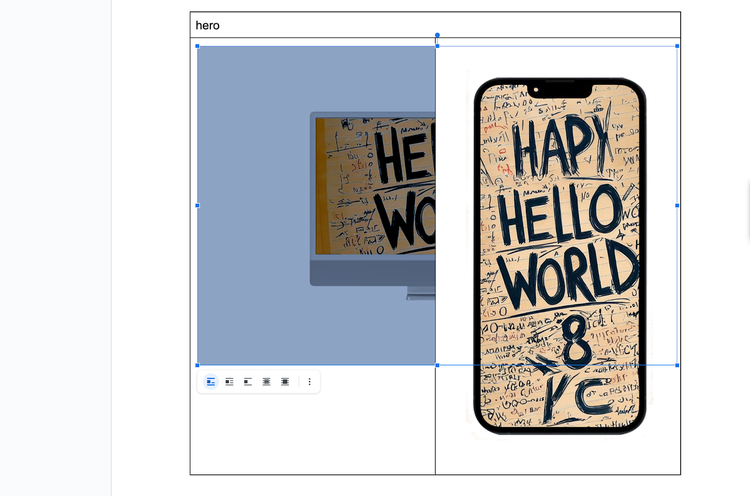The height and width of the screenshot is (496, 750).
Task: Click the top-left corner resize handle
Action: [197, 46]
